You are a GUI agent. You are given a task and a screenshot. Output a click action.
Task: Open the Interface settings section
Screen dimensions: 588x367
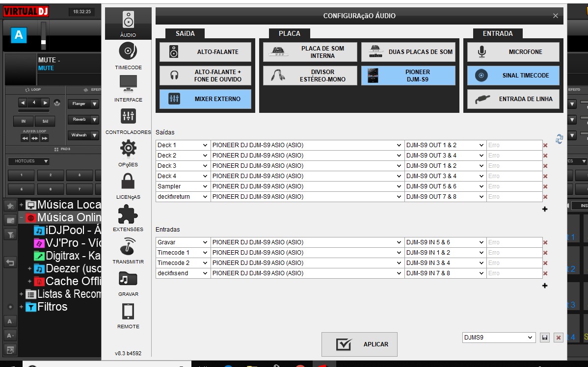pos(128,88)
